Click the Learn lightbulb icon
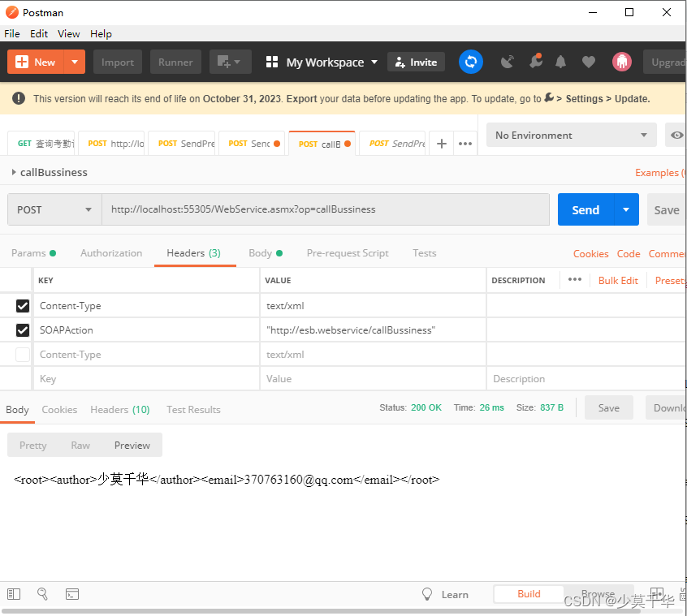 pyautogui.click(x=427, y=594)
